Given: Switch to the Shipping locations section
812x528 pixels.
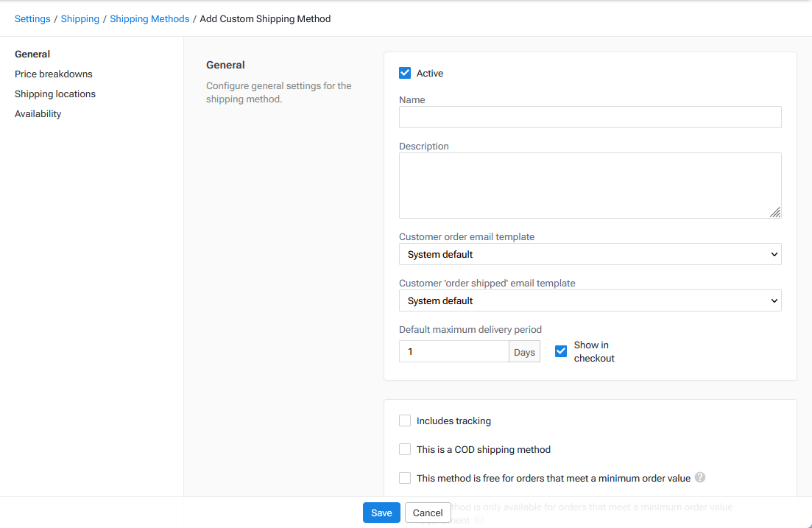Looking at the screenshot, I should pyautogui.click(x=54, y=94).
